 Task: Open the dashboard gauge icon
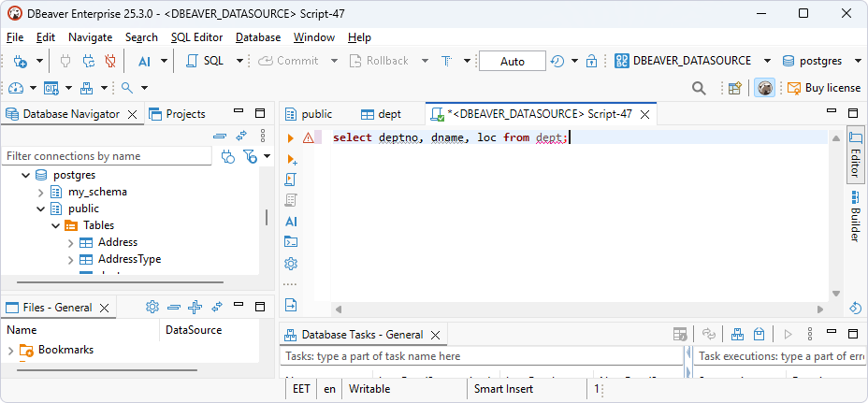coord(16,88)
